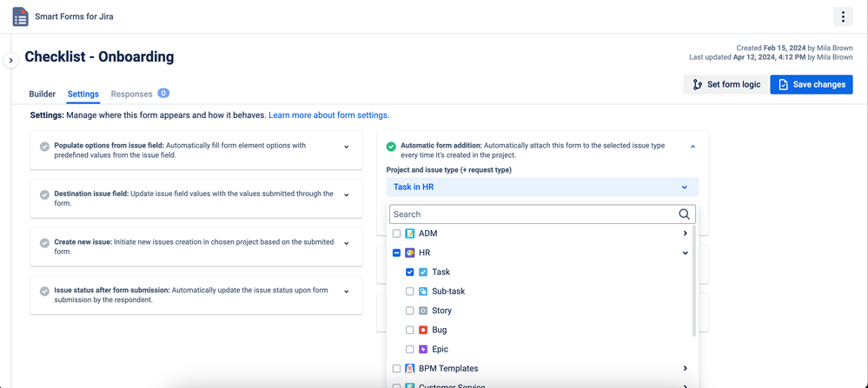Viewport: 868px width, 388px height.
Task: Open the Task in HR dropdown
Action: point(542,187)
